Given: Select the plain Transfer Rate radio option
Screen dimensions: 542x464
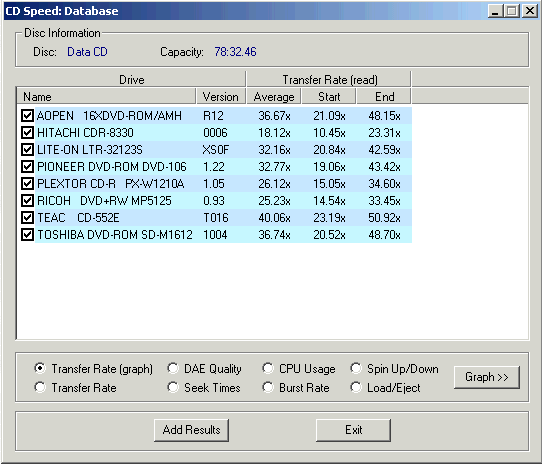Looking at the screenshot, I should pyautogui.click(x=40, y=387).
